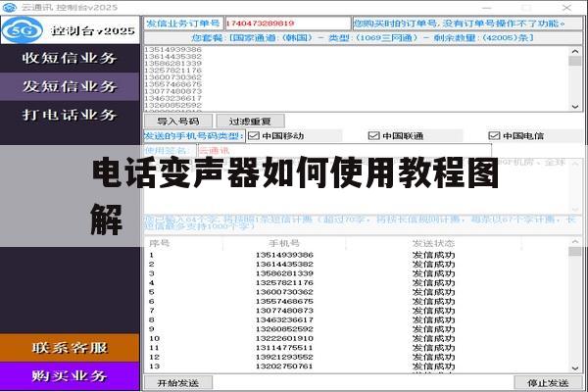
Task: Select table row with 13557468675
Action: click(x=357, y=301)
